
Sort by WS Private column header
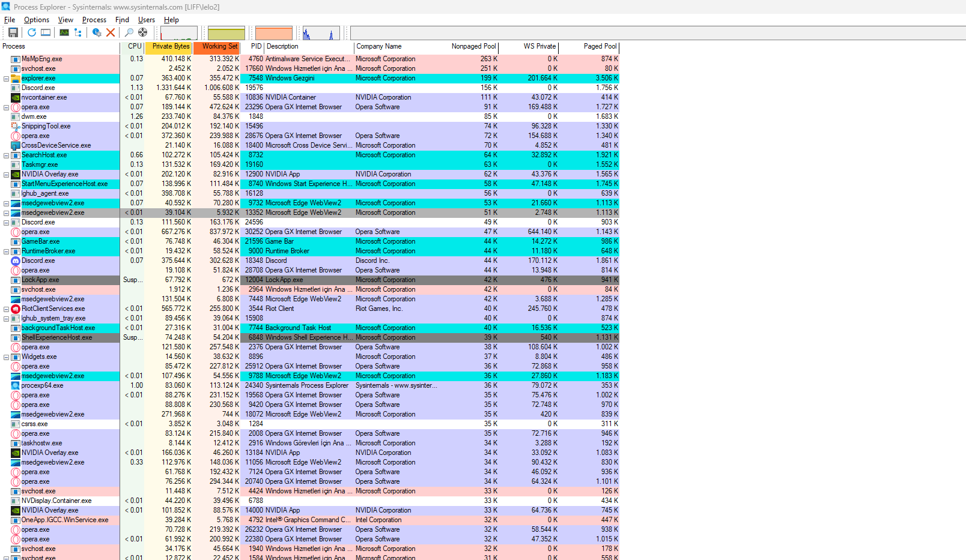click(529, 46)
